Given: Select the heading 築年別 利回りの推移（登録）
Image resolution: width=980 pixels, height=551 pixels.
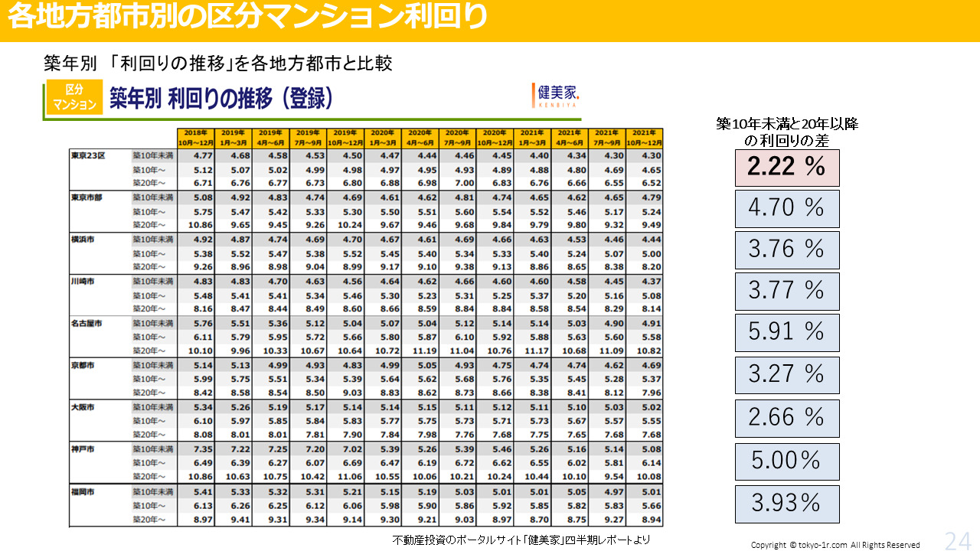Looking at the screenshot, I should (221, 99).
